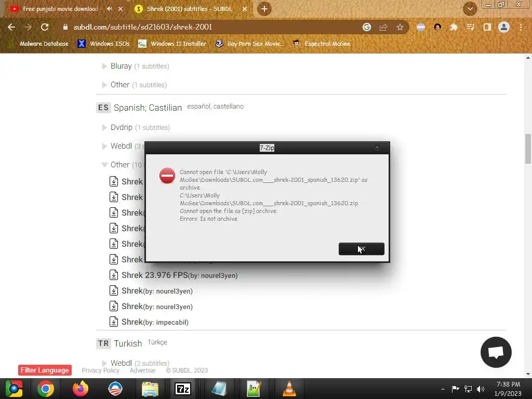532x399 pixels.
Task: Open Advertise footer link
Action: coord(142,370)
